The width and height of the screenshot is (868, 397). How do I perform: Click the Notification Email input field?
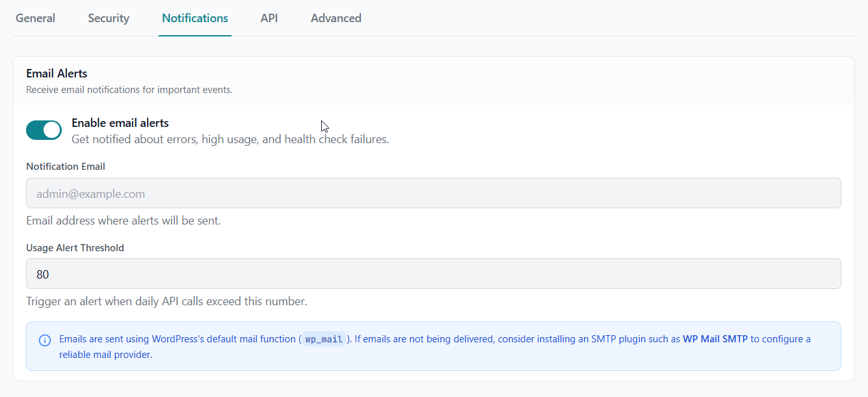click(434, 193)
